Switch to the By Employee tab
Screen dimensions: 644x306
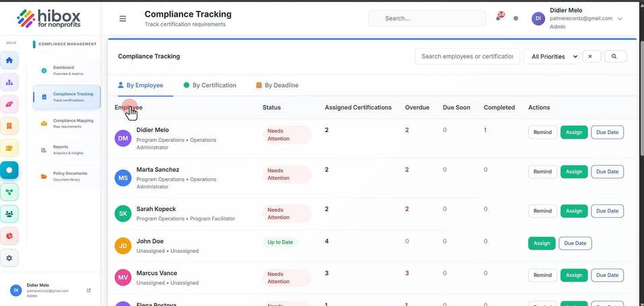point(141,85)
